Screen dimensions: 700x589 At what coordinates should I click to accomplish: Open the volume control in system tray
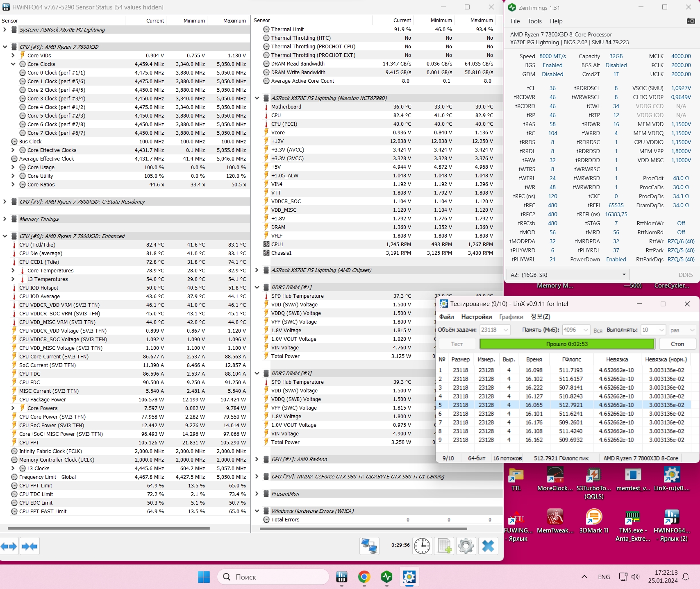coord(635,577)
